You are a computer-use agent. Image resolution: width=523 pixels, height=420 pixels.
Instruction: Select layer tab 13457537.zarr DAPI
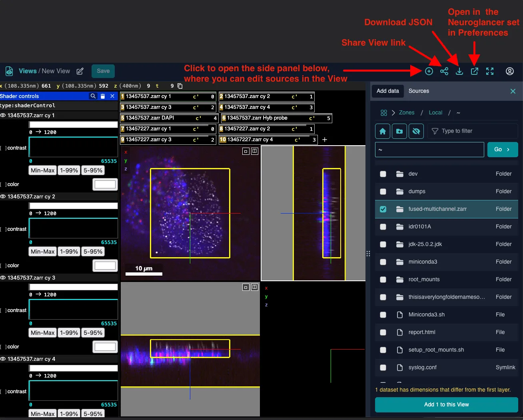tap(170, 118)
